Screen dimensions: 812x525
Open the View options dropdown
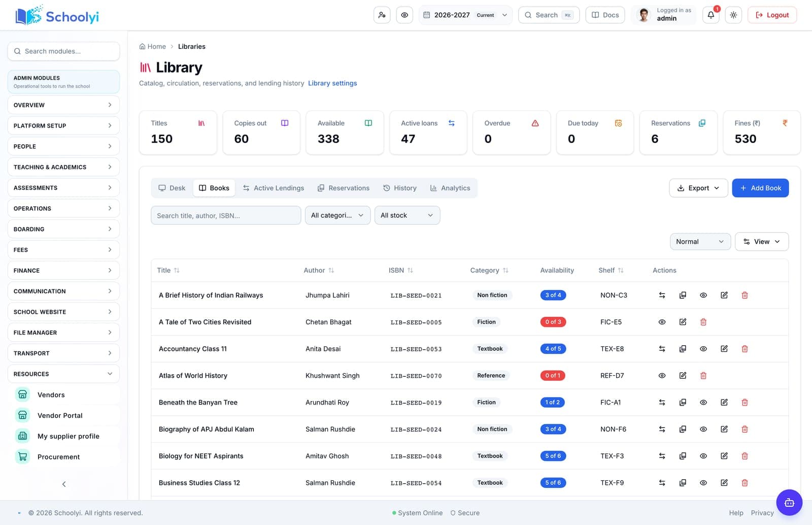click(x=761, y=242)
